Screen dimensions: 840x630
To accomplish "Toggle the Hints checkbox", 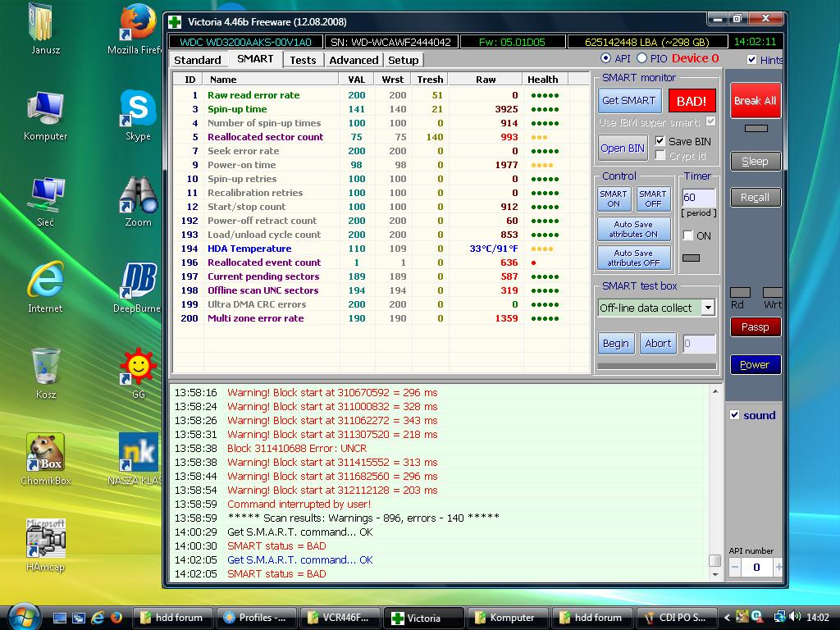I will point(751,59).
